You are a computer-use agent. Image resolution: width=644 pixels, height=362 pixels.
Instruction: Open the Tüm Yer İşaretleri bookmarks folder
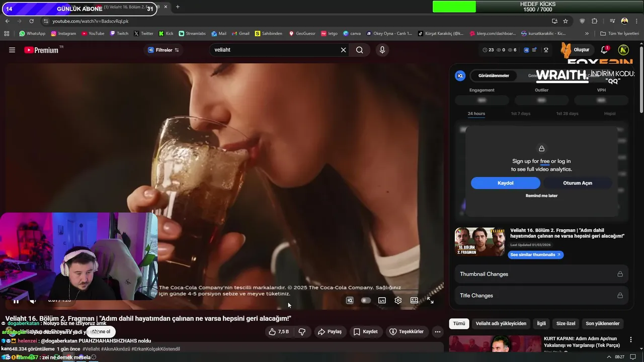[619, 34]
